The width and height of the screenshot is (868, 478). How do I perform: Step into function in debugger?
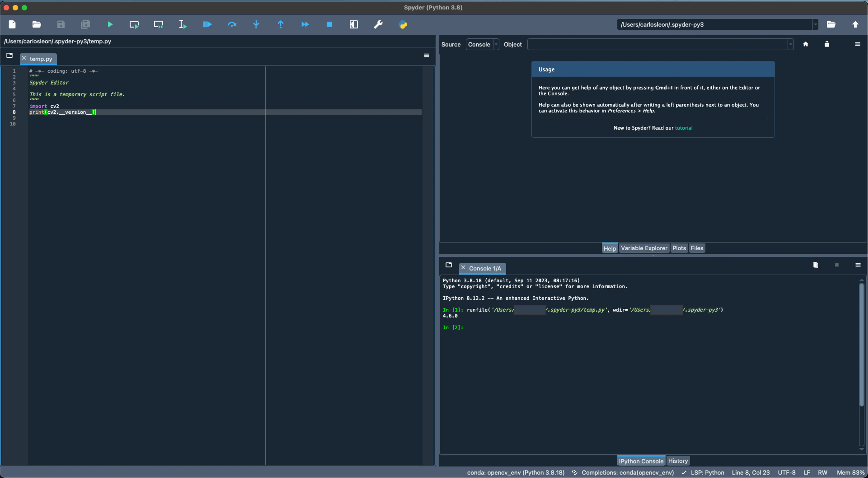point(256,24)
